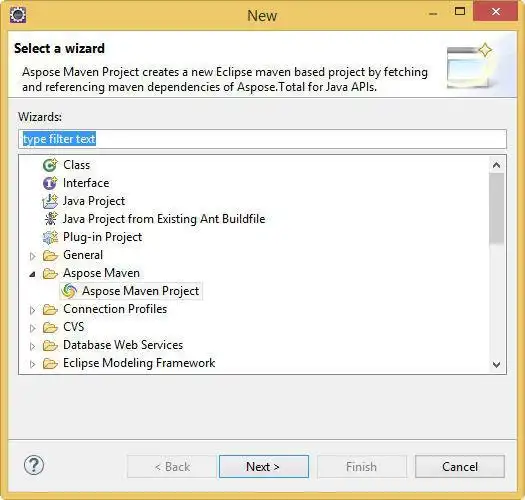Click the Database Web Services folder icon
The width and height of the screenshot is (525, 500).
[50, 345]
